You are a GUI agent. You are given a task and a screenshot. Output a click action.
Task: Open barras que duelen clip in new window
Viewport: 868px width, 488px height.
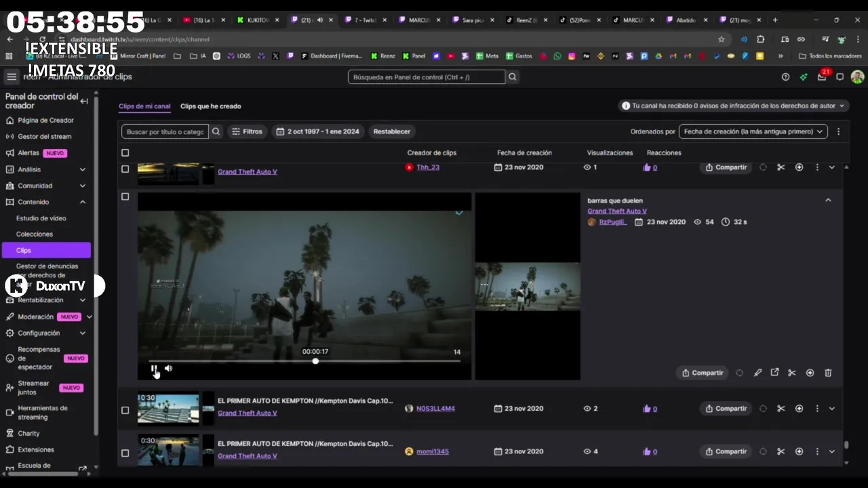(x=774, y=373)
